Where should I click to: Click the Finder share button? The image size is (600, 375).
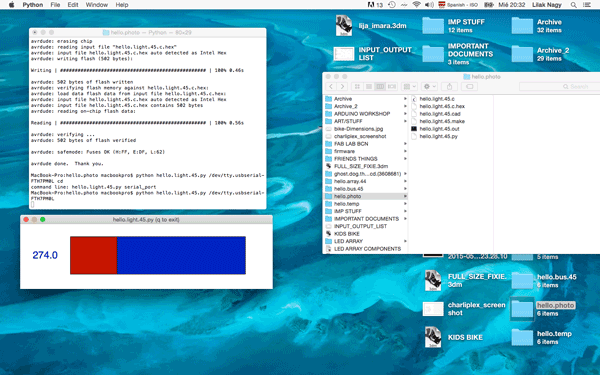pyautogui.click(x=450, y=87)
